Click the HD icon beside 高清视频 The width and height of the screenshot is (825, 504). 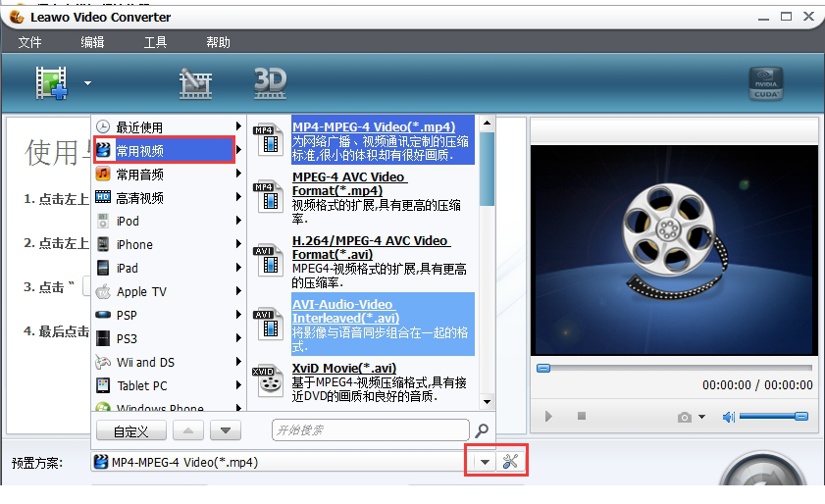103,197
